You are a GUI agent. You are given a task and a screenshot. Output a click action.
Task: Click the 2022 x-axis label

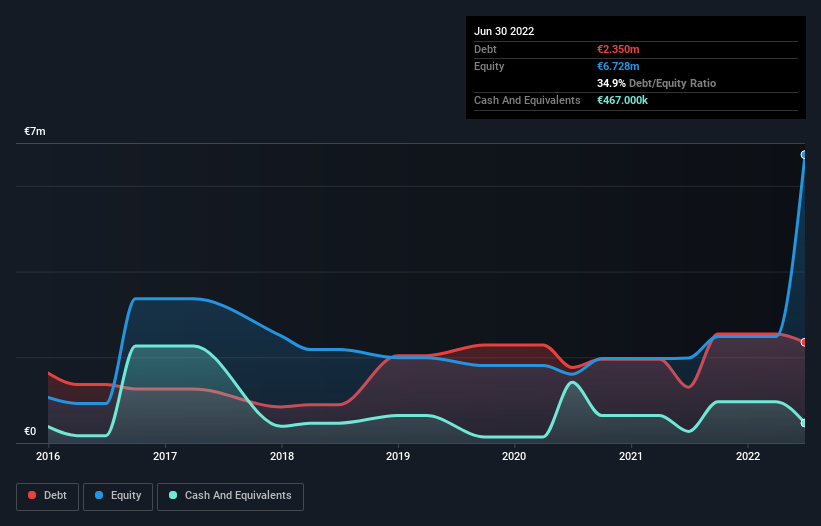tap(748, 456)
